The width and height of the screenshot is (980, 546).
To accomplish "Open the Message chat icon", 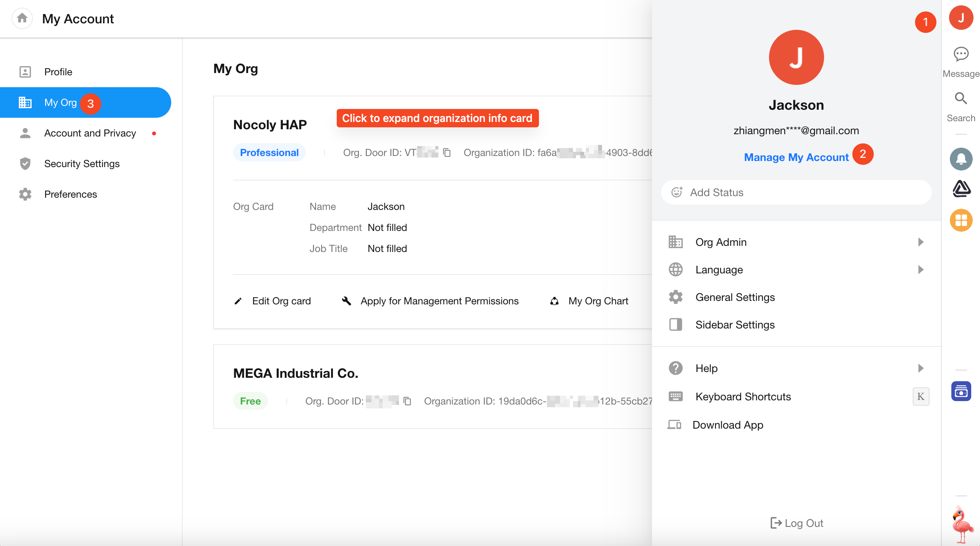I will (961, 54).
